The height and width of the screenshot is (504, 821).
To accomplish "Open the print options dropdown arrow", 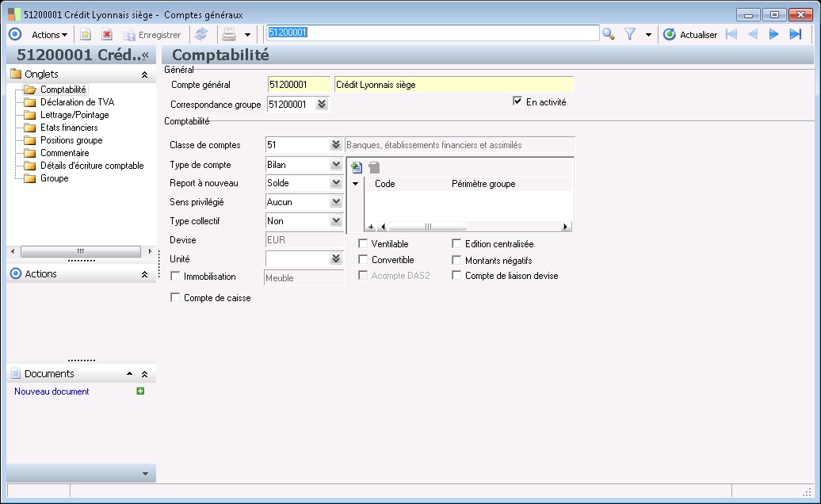I will [248, 35].
